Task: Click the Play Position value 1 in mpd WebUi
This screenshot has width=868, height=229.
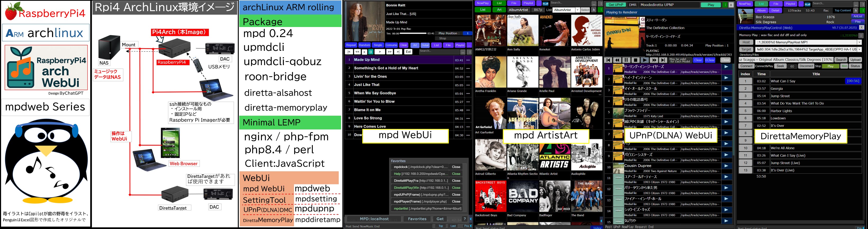Action: (468, 33)
